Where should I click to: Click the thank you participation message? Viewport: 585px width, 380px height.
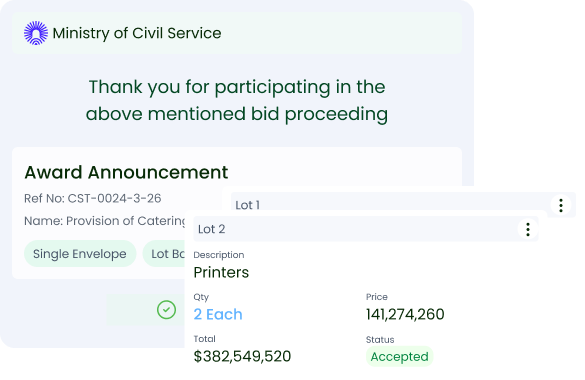tap(237, 100)
